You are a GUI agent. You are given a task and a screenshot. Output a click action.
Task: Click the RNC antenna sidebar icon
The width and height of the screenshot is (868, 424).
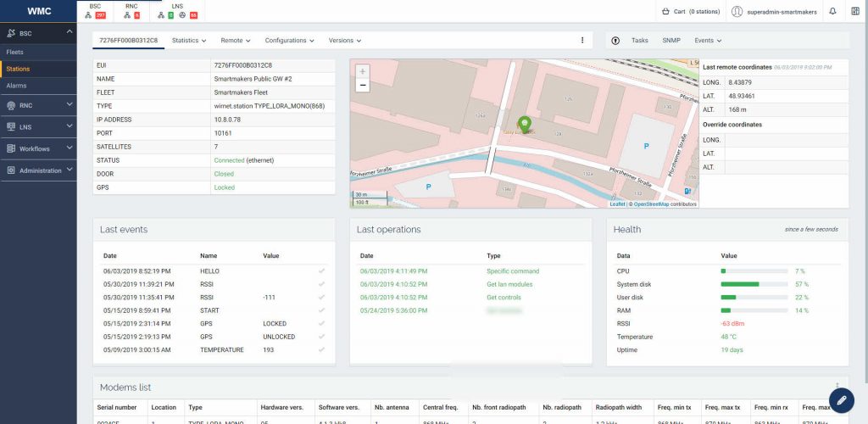coord(11,105)
